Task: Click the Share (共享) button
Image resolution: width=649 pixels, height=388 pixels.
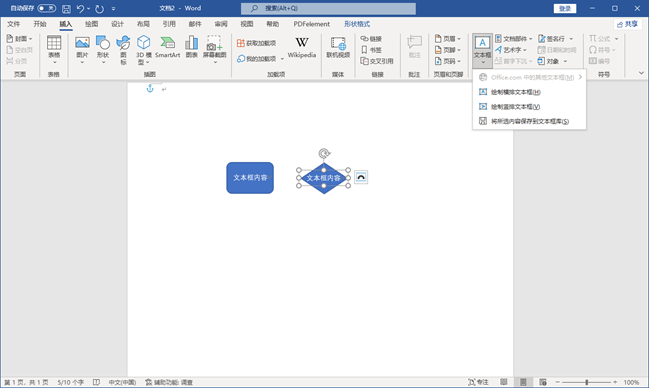Action: click(x=627, y=24)
